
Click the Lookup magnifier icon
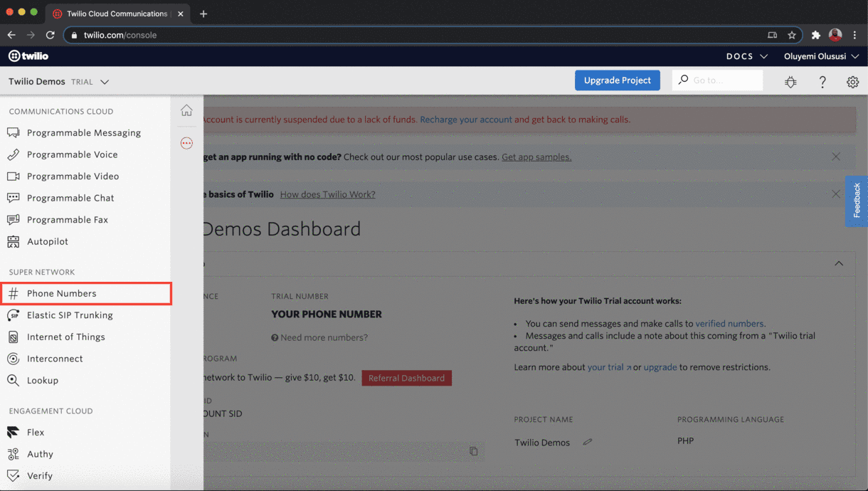(x=13, y=381)
